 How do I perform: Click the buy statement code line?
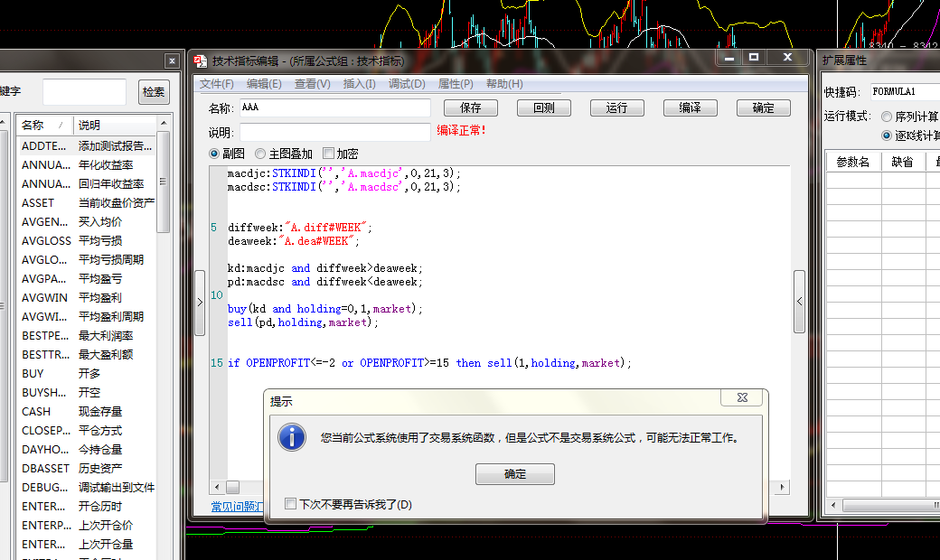pos(324,309)
